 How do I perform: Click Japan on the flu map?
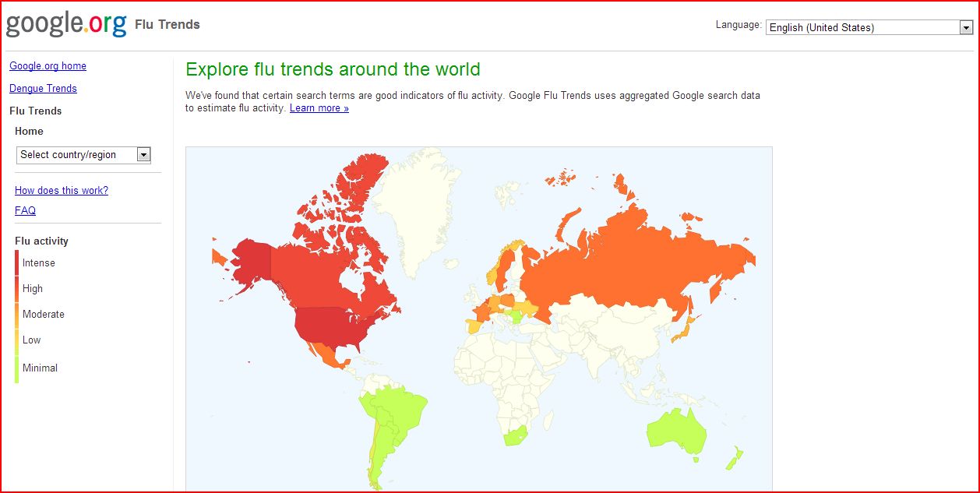(686, 330)
